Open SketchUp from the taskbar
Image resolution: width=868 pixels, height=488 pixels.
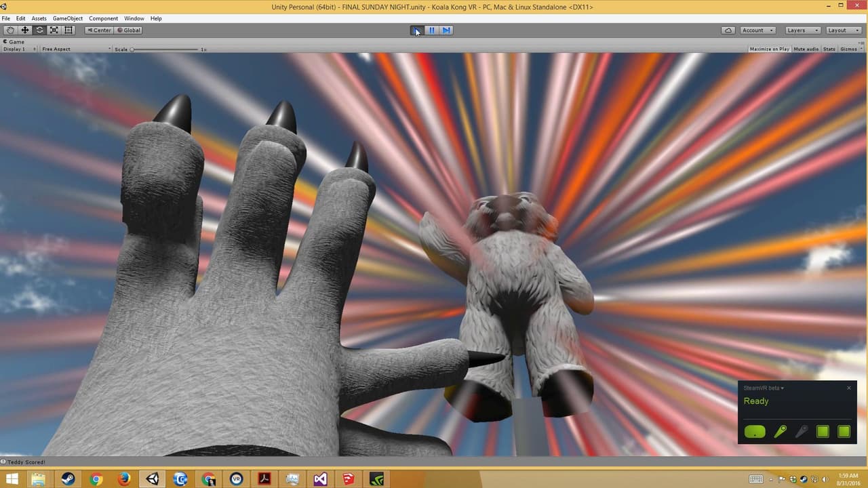349,479
